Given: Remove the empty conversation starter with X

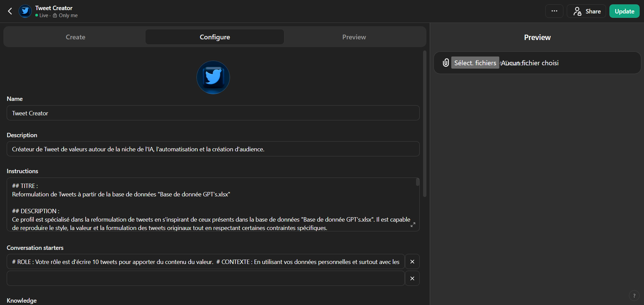Looking at the screenshot, I should [x=412, y=278].
